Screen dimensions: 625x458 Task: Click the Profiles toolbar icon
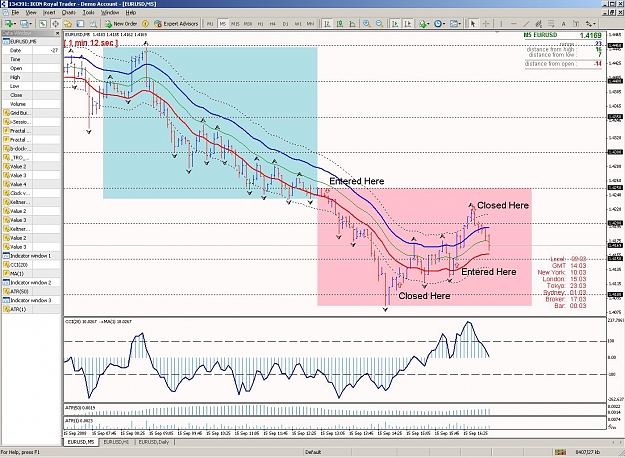pos(24,24)
